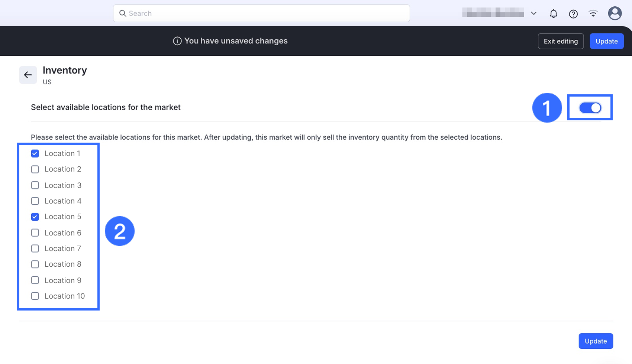Uncheck the Location 1 checkbox
The image size is (632, 364).
[35, 153]
